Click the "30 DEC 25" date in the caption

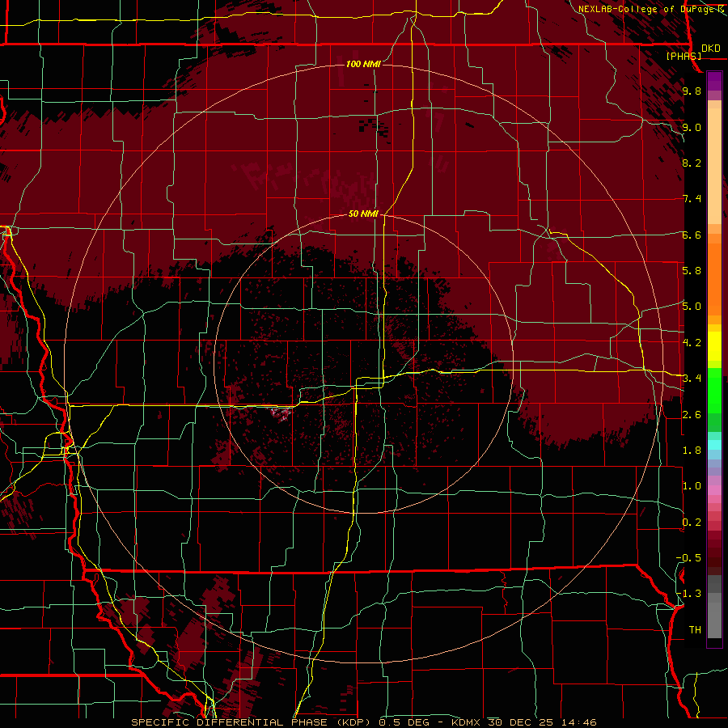coord(522,722)
